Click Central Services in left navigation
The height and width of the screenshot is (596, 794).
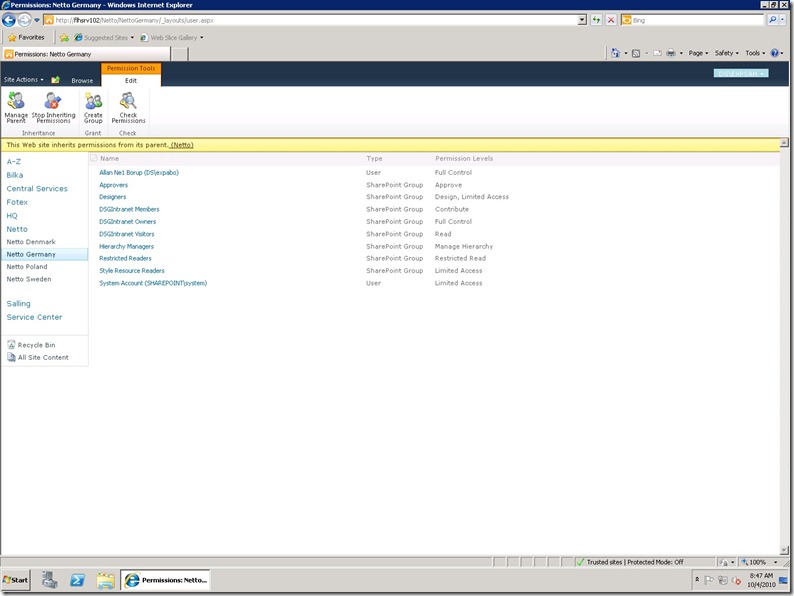click(x=37, y=188)
